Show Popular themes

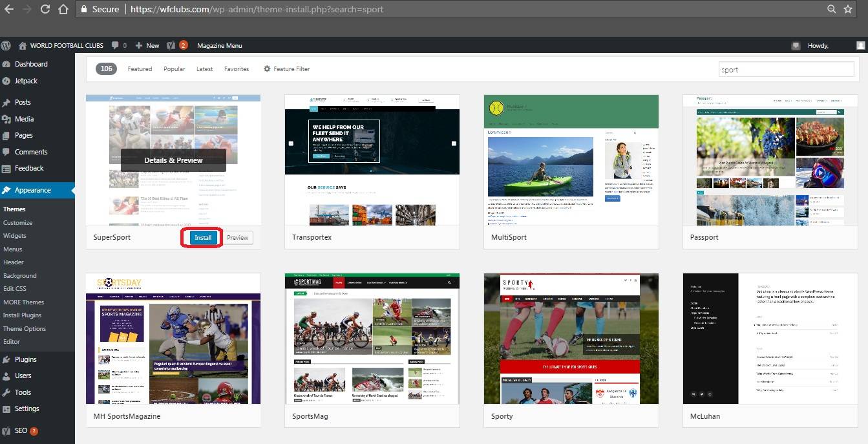175,69
